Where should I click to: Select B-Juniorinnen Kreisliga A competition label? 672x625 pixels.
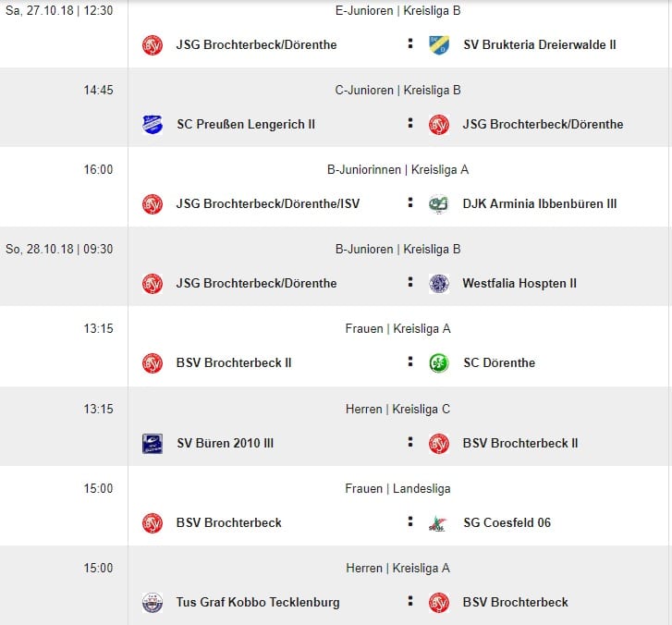coord(397,170)
